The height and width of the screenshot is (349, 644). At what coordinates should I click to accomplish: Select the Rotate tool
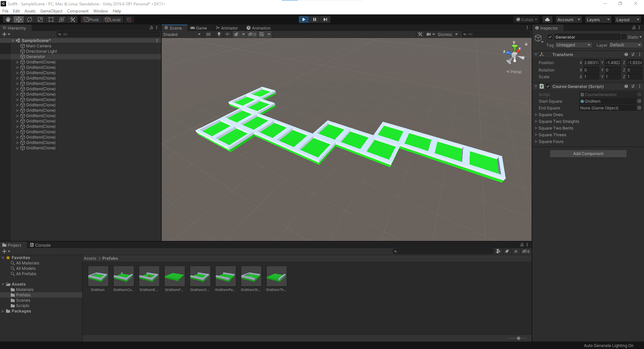(x=30, y=19)
